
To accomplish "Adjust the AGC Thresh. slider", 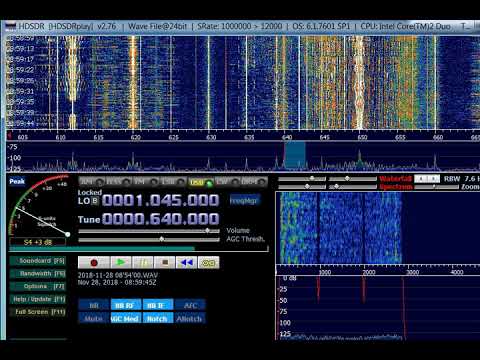I will tap(149, 239).
